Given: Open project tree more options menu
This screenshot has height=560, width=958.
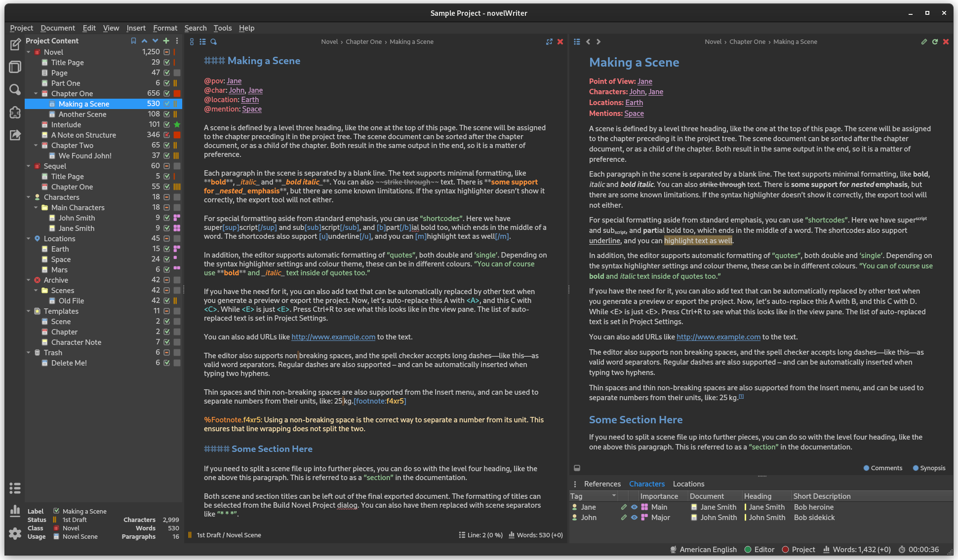Looking at the screenshot, I should [x=177, y=41].
